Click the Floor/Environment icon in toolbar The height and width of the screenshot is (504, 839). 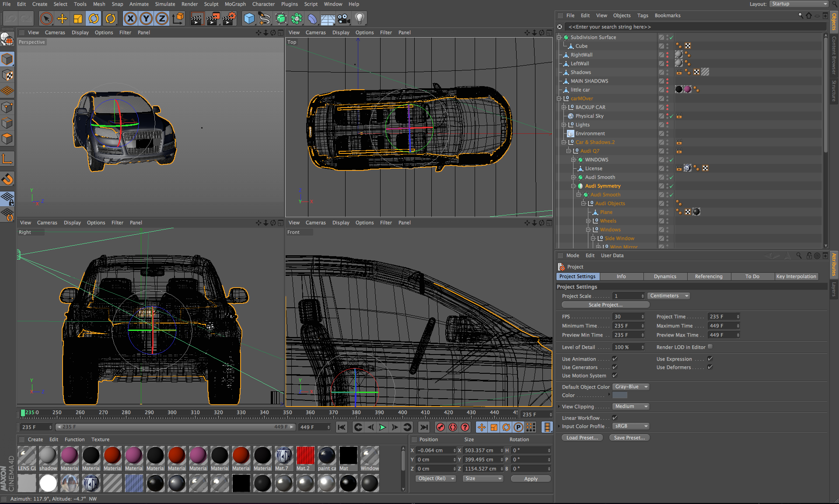tap(328, 18)
